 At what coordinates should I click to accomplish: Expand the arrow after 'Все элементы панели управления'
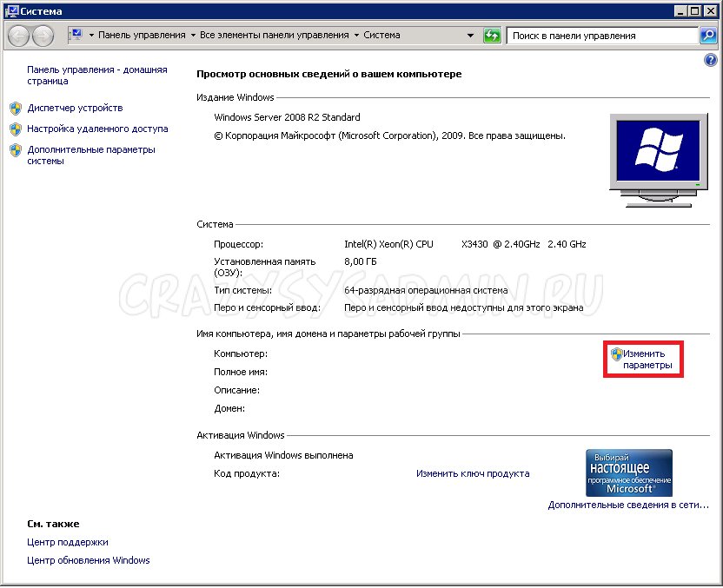coord(356,36)
